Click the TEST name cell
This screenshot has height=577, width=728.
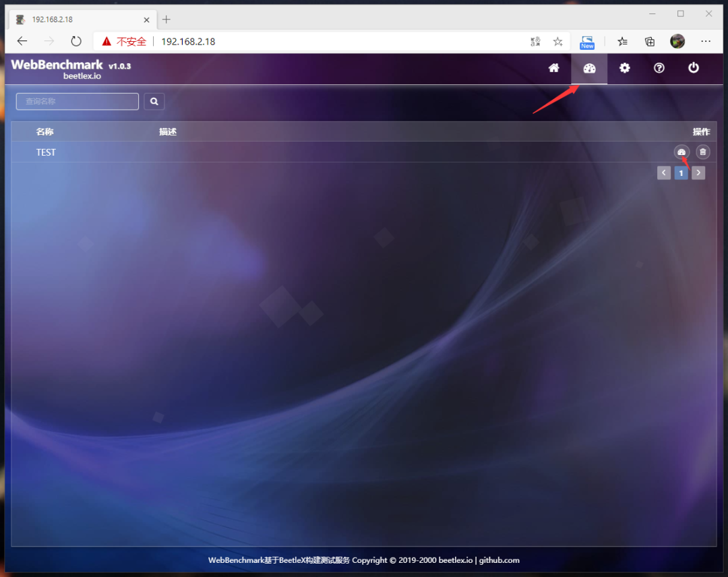(46, 152)
